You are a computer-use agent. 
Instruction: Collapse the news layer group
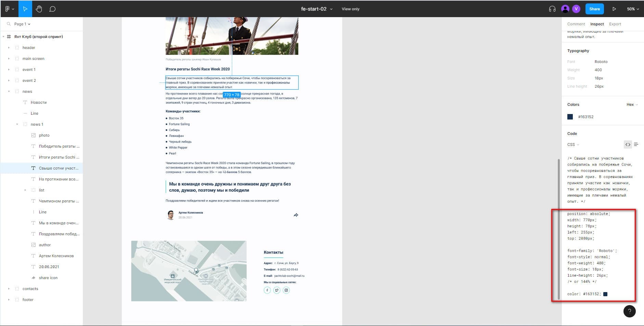pyautogui.click(x=9, y=91)
